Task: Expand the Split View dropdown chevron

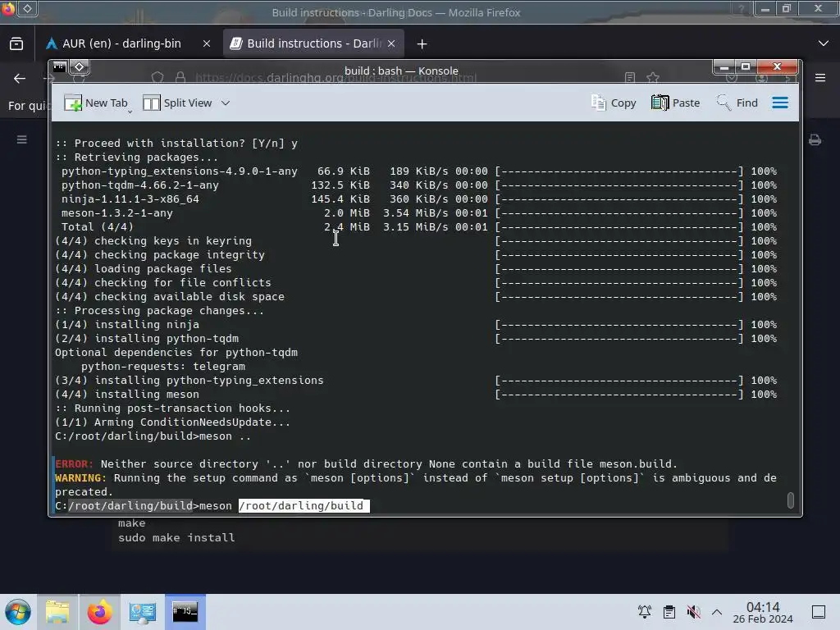Action: pos(226,103)
